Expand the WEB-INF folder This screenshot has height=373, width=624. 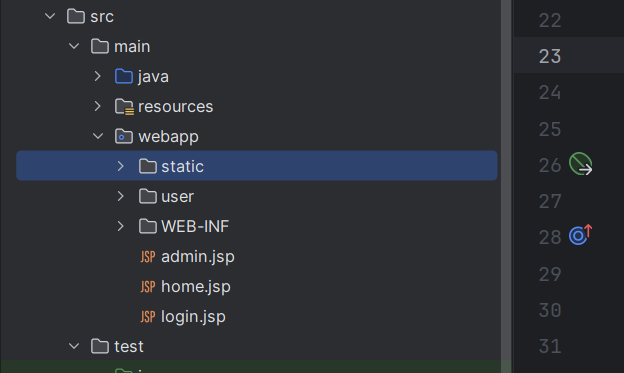[121, 227]
